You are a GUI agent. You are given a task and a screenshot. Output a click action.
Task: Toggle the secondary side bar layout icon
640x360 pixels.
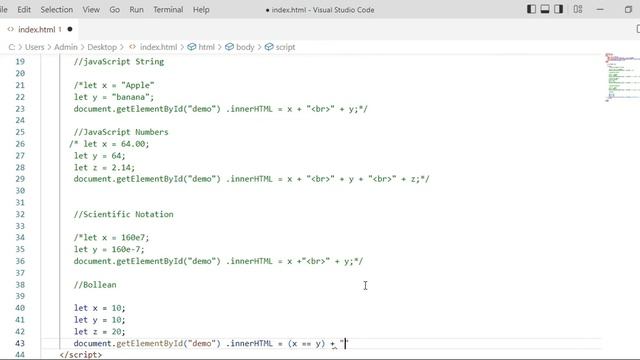tap(559, 9)
